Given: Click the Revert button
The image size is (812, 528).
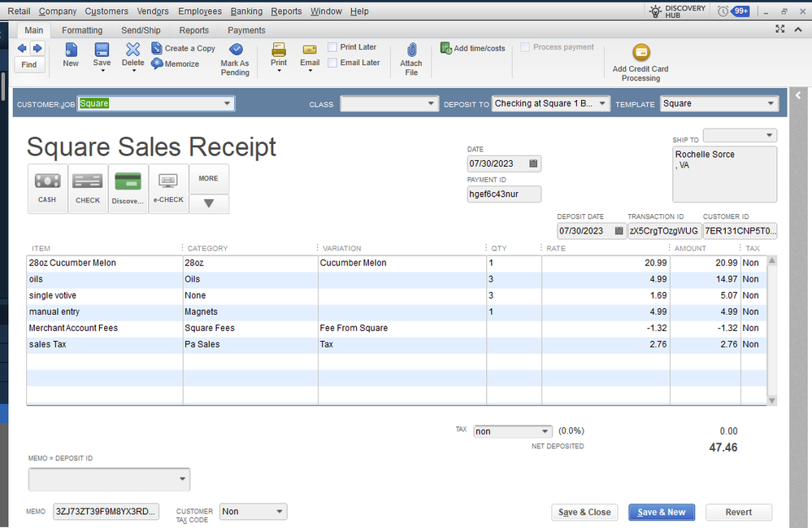Looking at the screenshot, I should 738,513.
